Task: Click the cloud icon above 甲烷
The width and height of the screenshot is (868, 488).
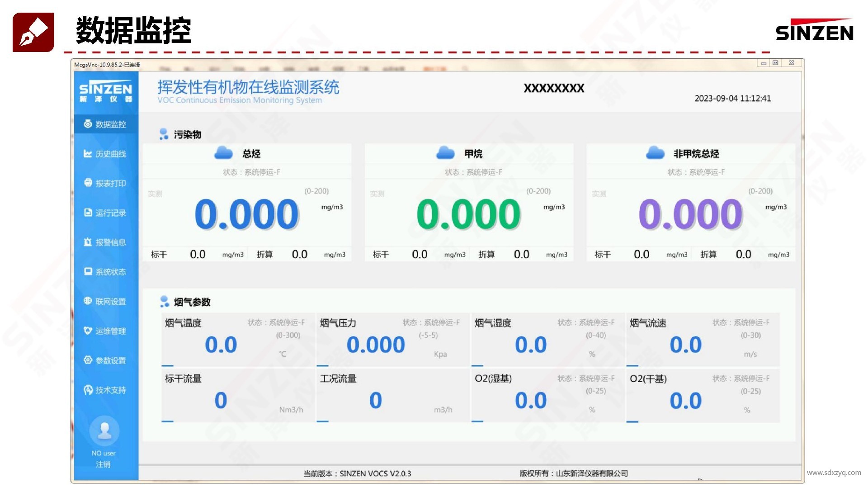Action: click(446, 152)
